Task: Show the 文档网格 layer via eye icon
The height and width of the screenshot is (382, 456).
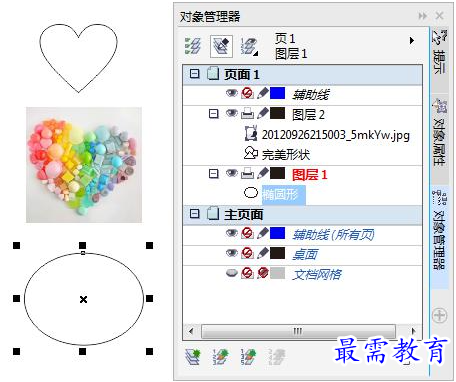Action: 232,273
